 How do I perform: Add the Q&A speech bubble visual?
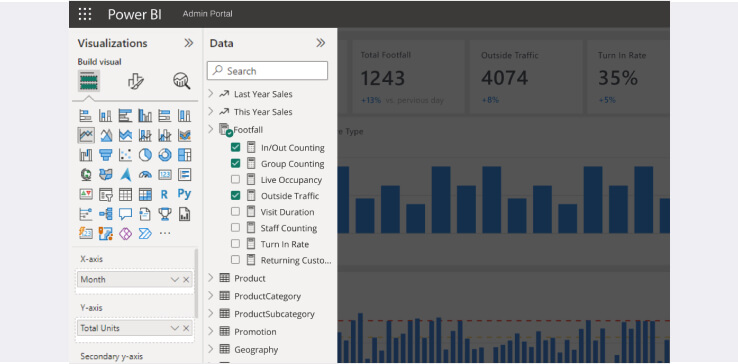tap(125, 214)
